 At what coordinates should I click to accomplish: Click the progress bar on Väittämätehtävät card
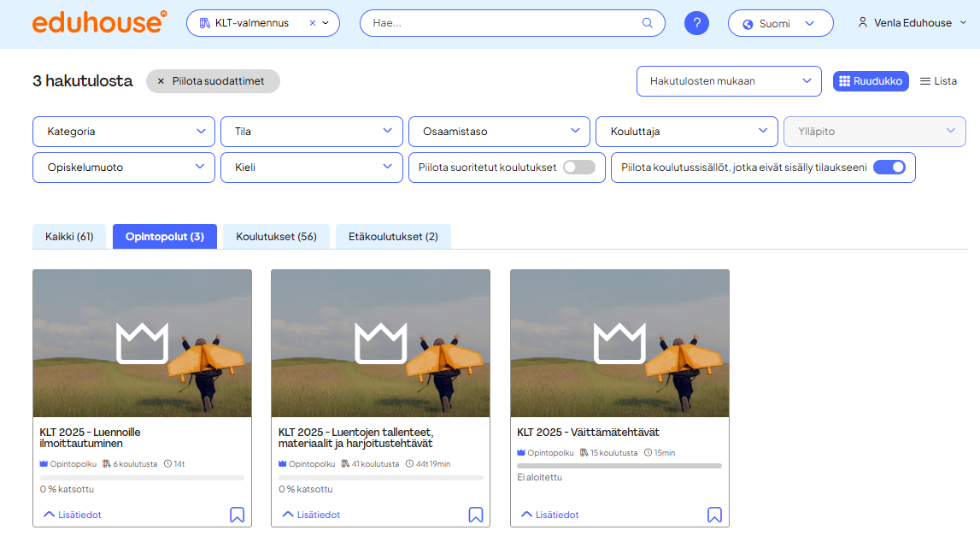click(x=619, y=466)
